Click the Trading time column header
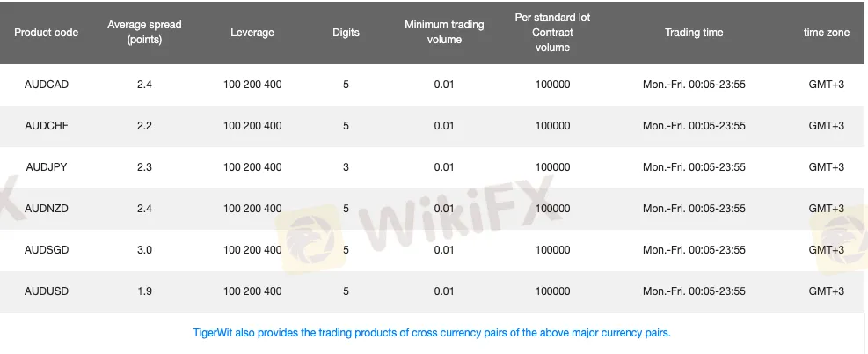This screenshot has width=868, height=354. tap(694, 33)
